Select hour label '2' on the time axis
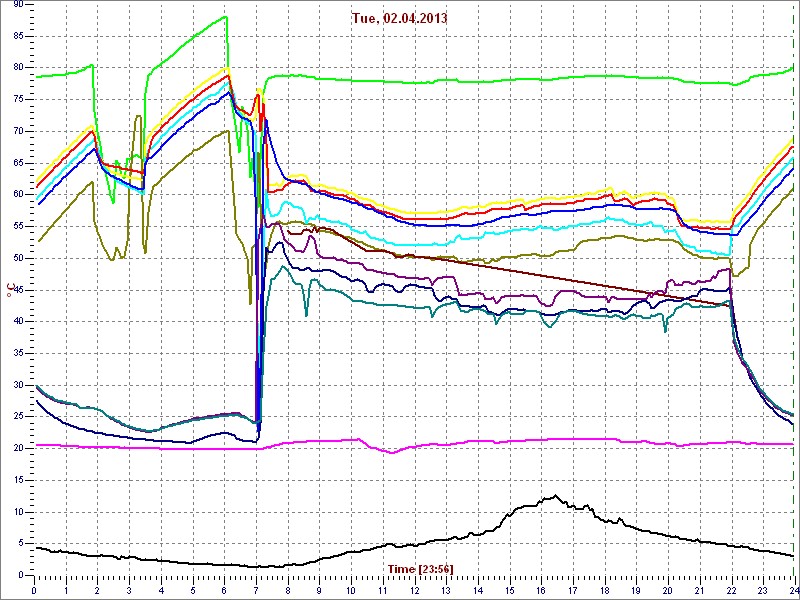The height and width of the screenshot is (600, 800). coord(97,590)
